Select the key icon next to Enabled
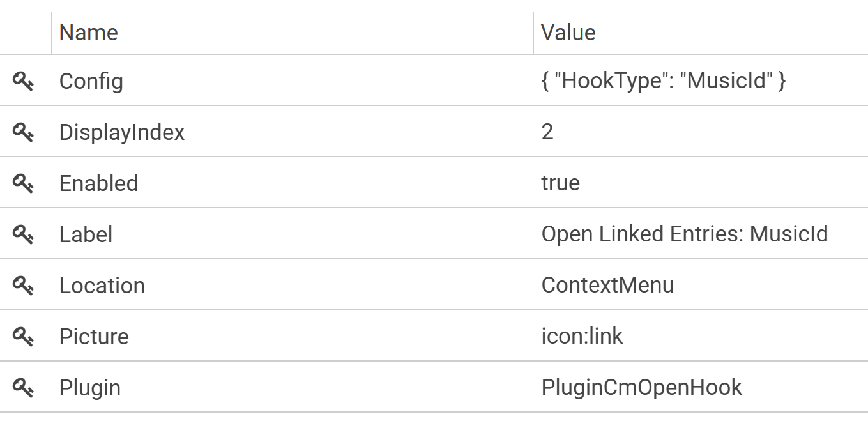Screen dimensions: 868x421 [x=23, y=183]
